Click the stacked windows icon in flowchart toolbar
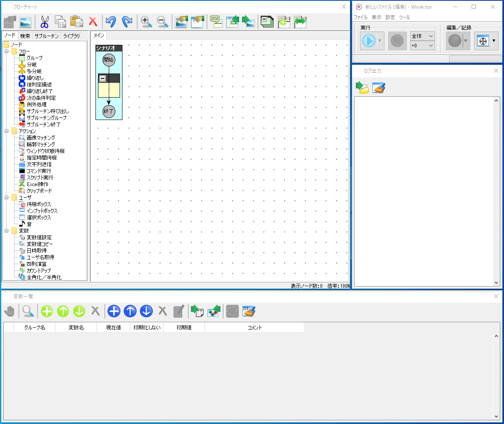The image size is (504, 424). tap(267, 22)
